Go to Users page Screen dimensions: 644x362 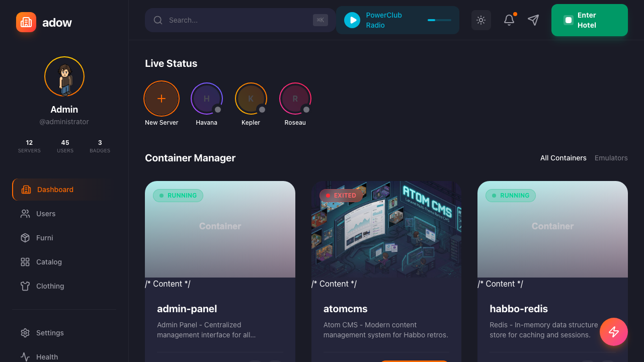point(45,214)
